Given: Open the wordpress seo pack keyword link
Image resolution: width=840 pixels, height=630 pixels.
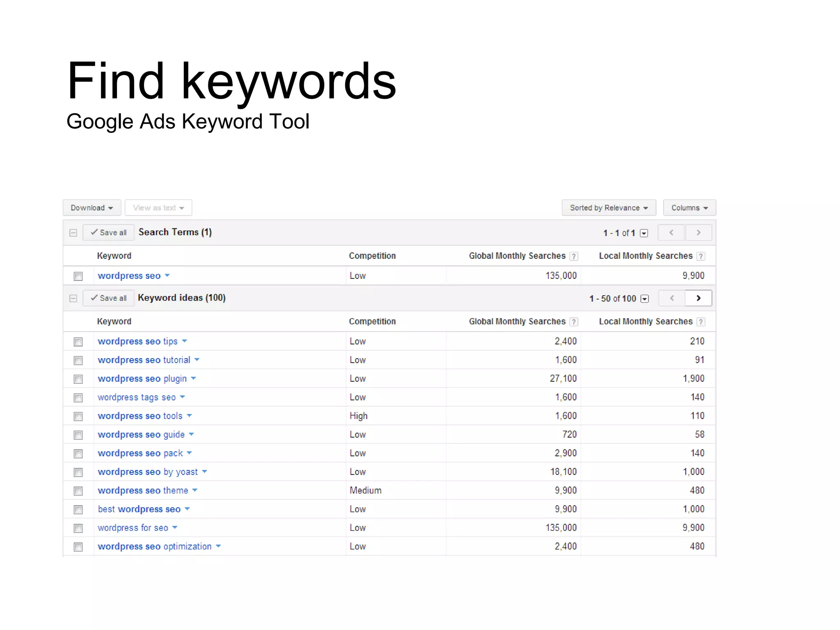Looking at the screenshot, I should tap(140, 453).
